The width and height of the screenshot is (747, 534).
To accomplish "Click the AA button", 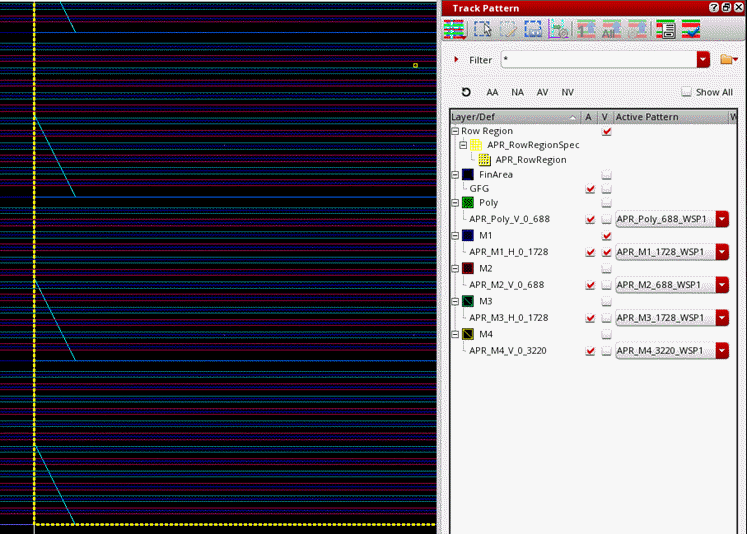I will tap(492, 92).
